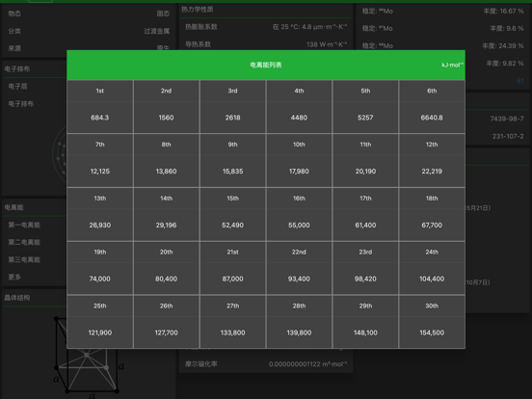Screen dimensions: 532x399
Task: Click the 来源 row in background panel
Action: (x=89, y=48)
